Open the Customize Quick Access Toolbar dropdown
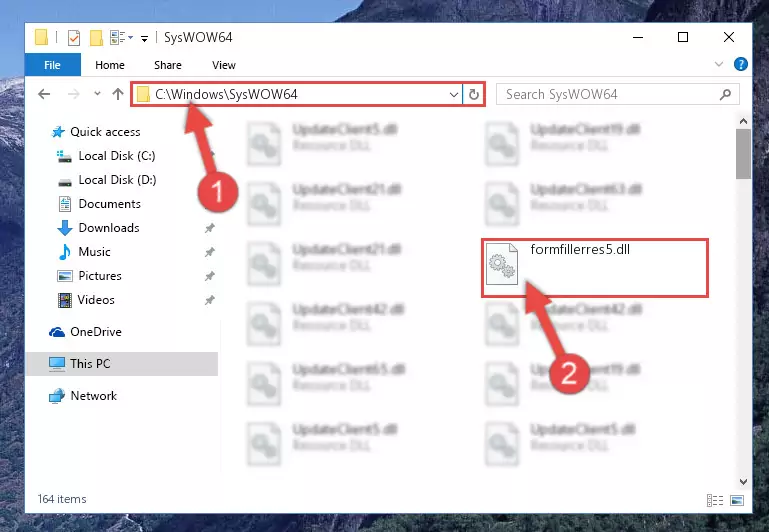The width and height of the screenshot is (769, 532). pyautogui.click(x=144, y=38)
